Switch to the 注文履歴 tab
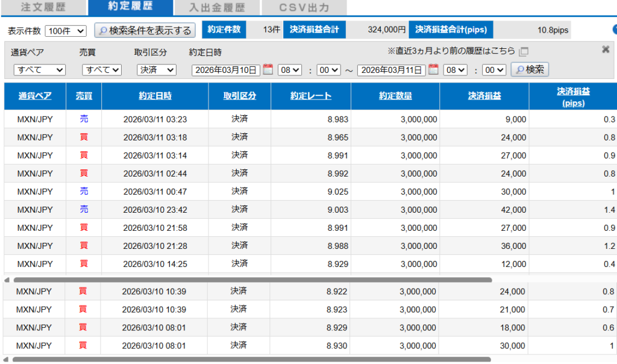The width and height of the screenshot is (617, 364). pos(43,8)
